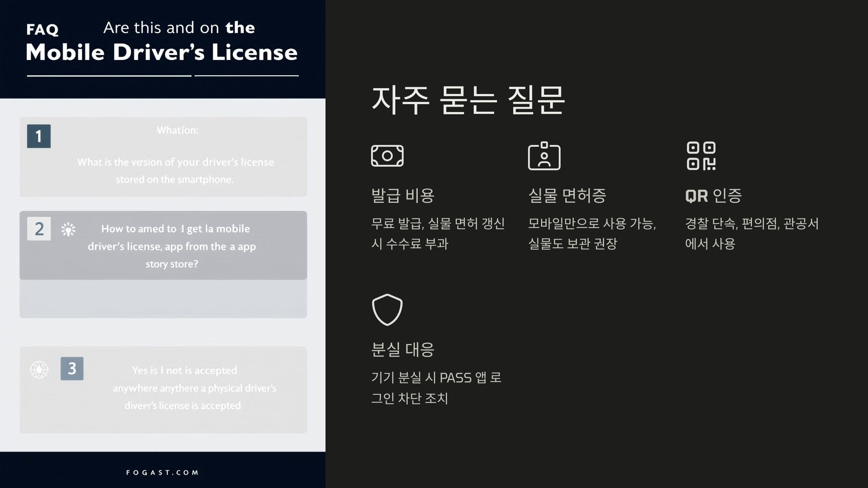
Task: Click the QR code icon
Action: [701, 156]
